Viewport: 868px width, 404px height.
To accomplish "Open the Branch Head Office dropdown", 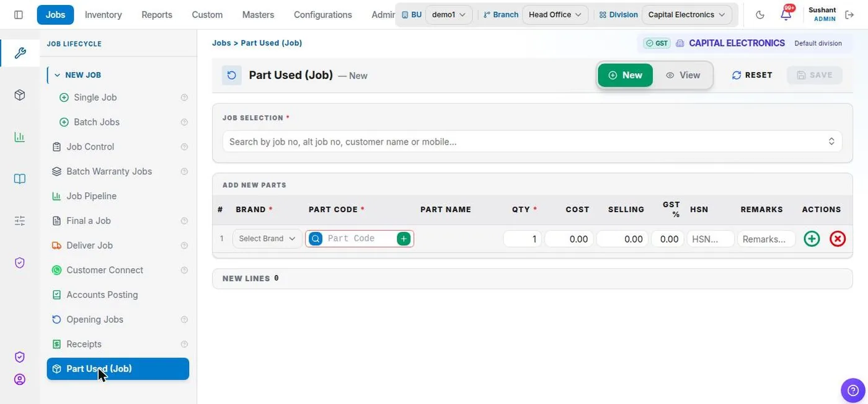I will 555,15.
